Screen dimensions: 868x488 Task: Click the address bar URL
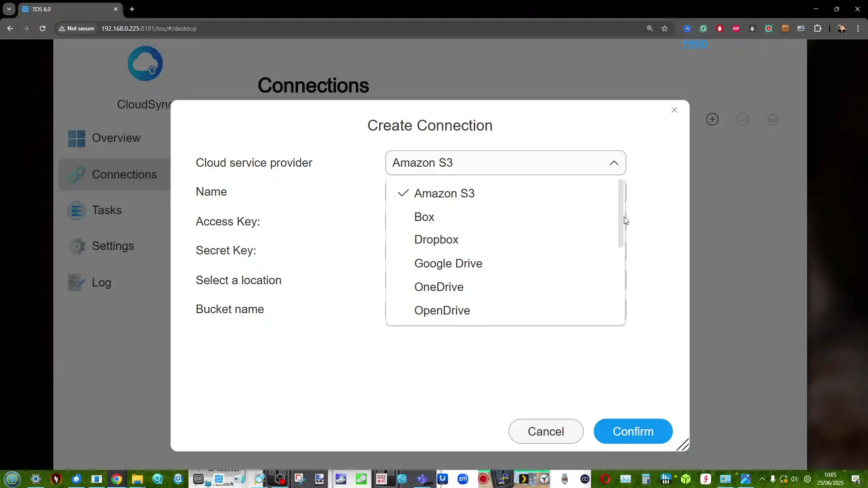149,28
